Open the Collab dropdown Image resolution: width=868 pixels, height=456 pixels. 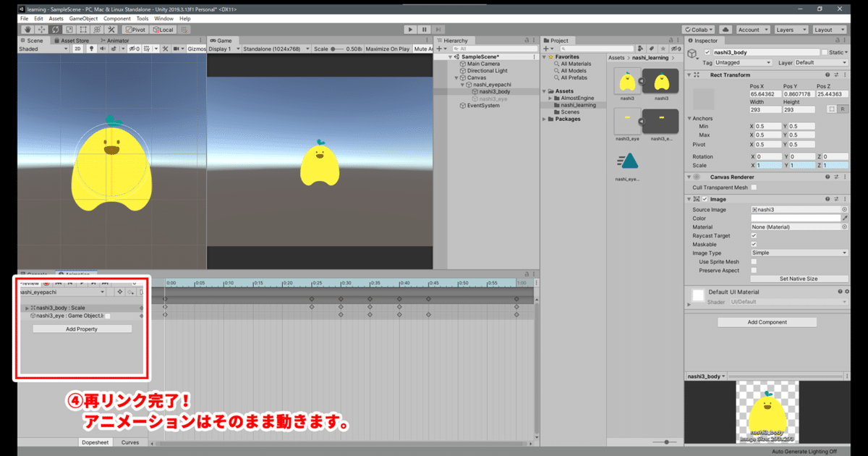click(699, 30)
